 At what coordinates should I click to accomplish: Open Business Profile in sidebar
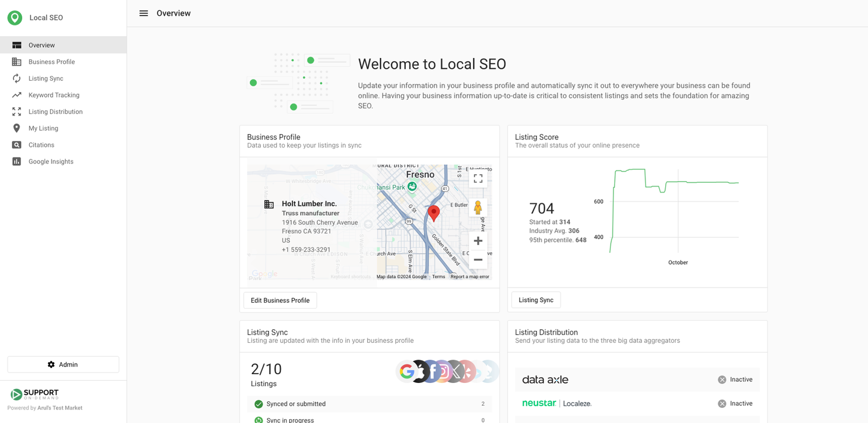pos(52,62)
